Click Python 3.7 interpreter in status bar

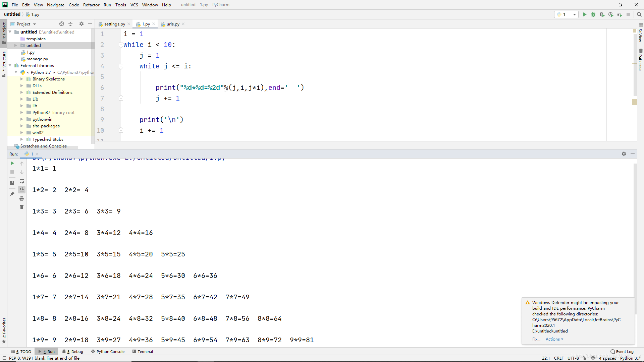pos(630,358)
